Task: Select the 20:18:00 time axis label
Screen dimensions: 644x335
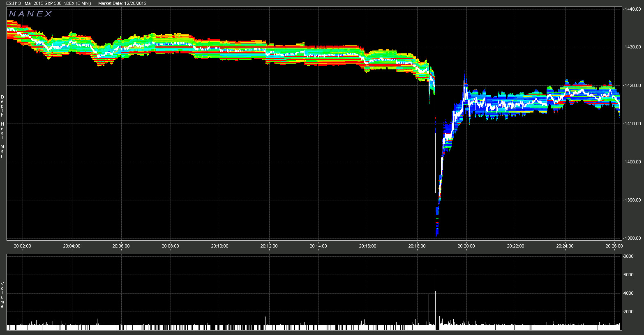Action: pyautogui.click(x=417, y=246)
